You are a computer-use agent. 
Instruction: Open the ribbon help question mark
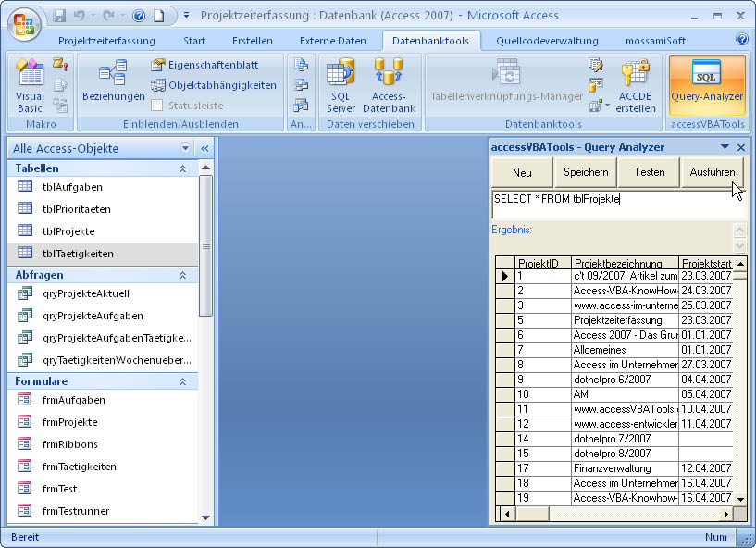click(741, 40)
